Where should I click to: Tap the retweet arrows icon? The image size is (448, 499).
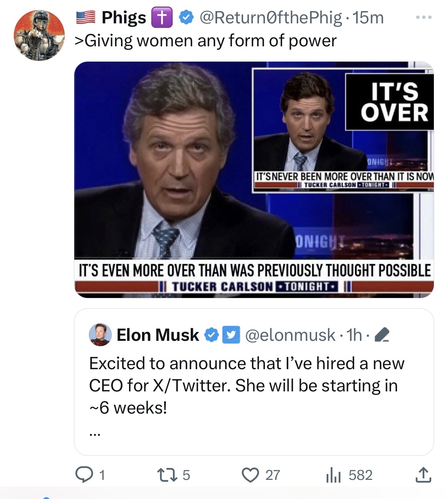pyautogui.click(x=167, y=475)
